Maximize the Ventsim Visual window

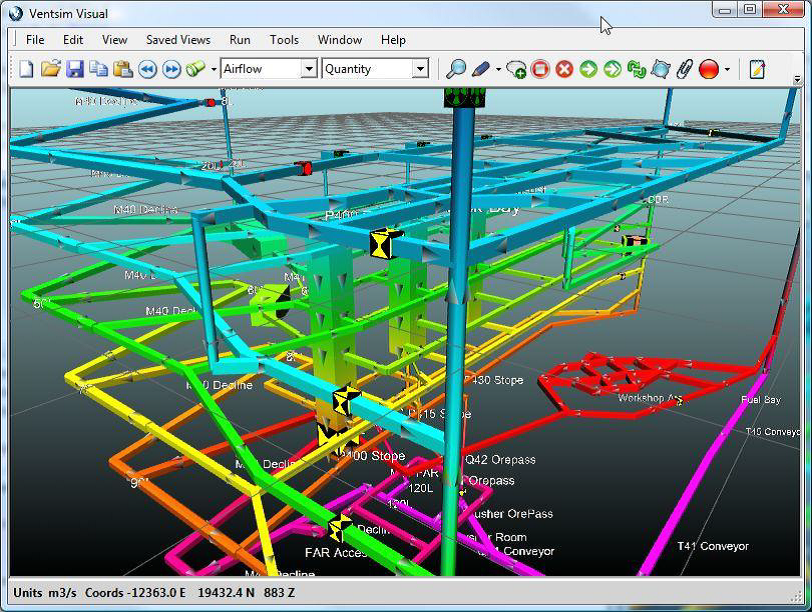click(749, 10)
